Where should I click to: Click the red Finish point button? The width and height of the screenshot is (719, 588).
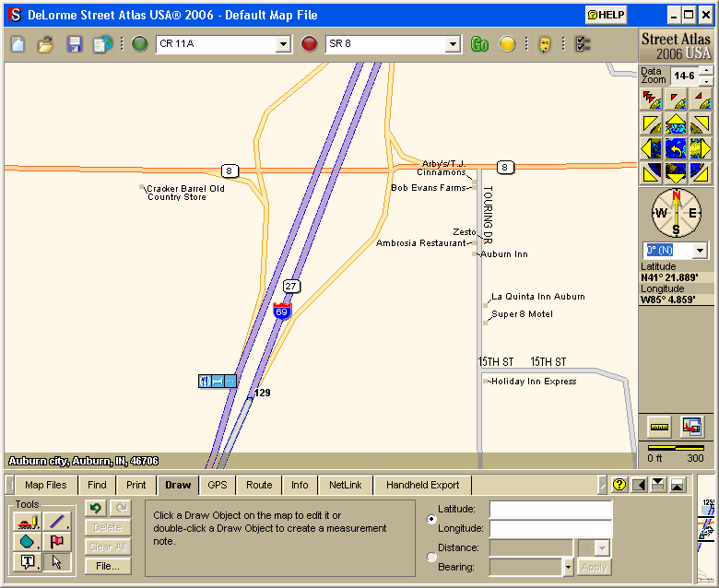(x=309, y=44)
